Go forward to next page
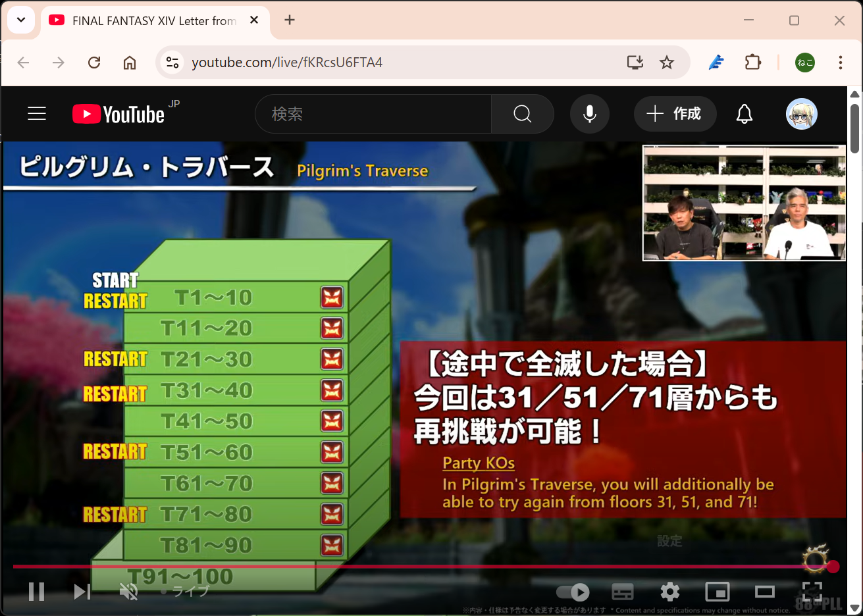 59,63
